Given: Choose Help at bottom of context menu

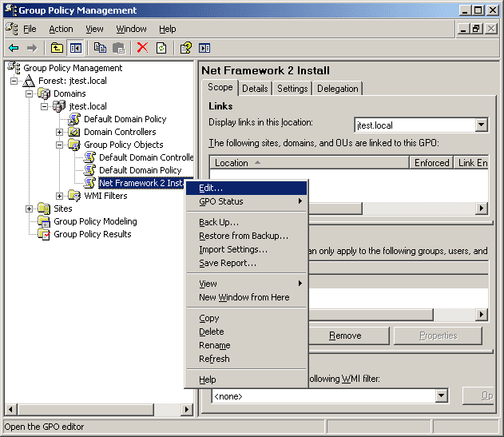Looking at the screenshot, I should click(x=246, y=379).
